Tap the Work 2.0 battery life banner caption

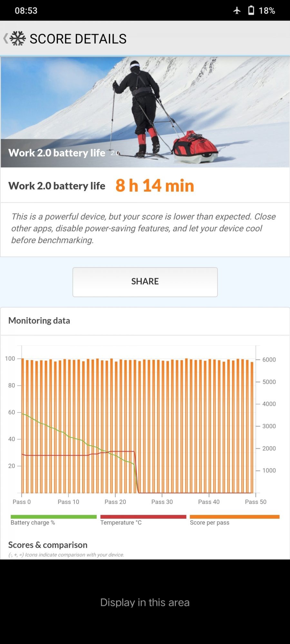[x=57, y=153]
